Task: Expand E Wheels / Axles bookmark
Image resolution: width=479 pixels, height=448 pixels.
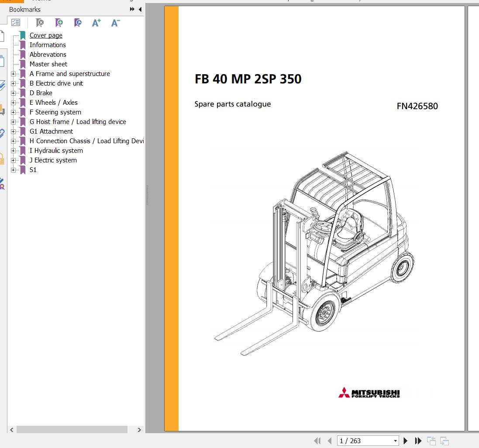Action: 13,103
